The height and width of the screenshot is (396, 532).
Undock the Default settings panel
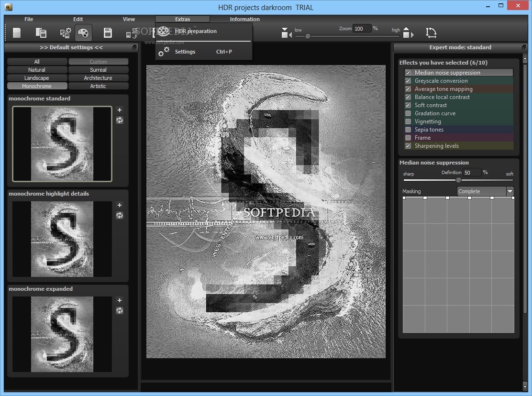coord(134,47)
